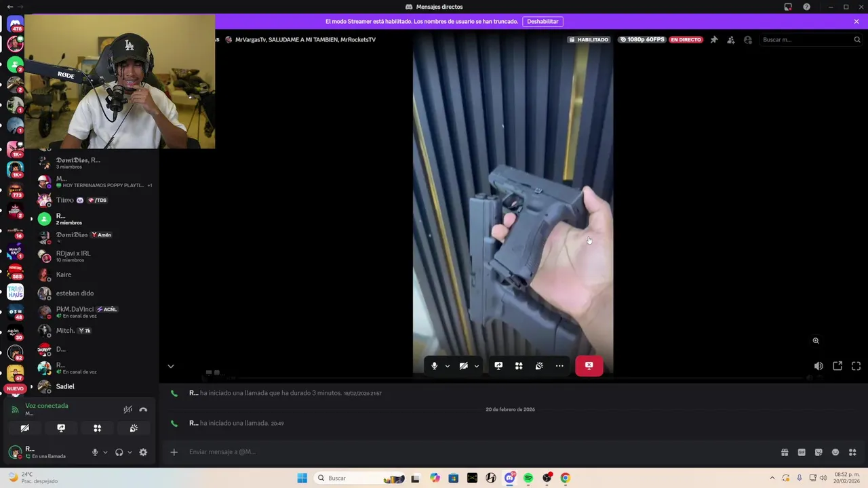Open sticker picker
Screen dimensions: 868x488
coord(818,452)
